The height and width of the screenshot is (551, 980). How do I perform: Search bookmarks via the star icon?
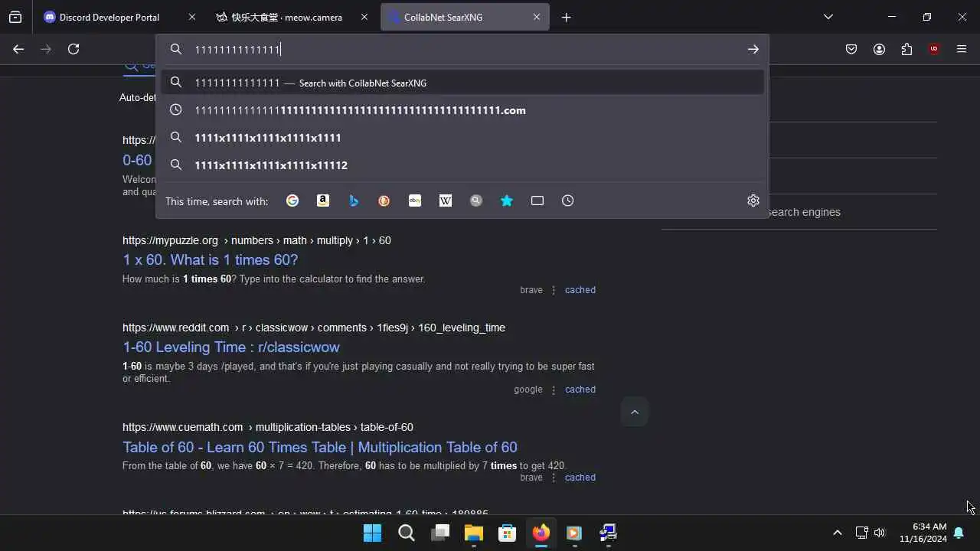[507, 201]
